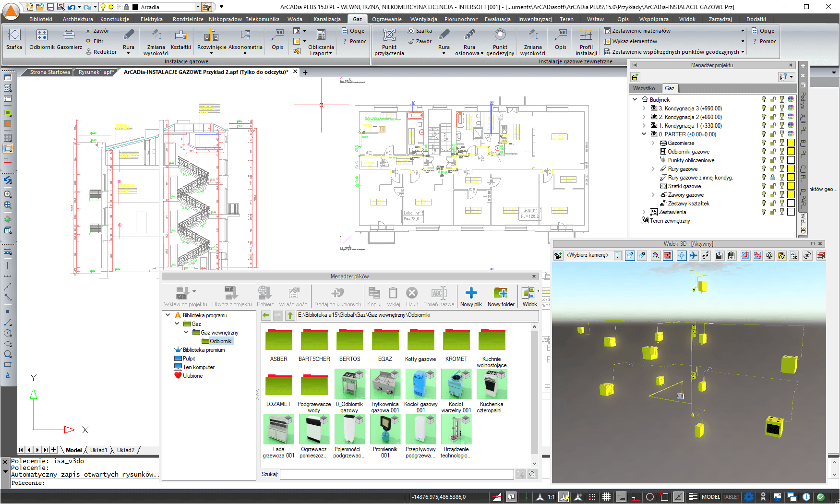Viewport: 840px width, 504px height.
Task: Expand the Gazomierze node
Action: 653,143
